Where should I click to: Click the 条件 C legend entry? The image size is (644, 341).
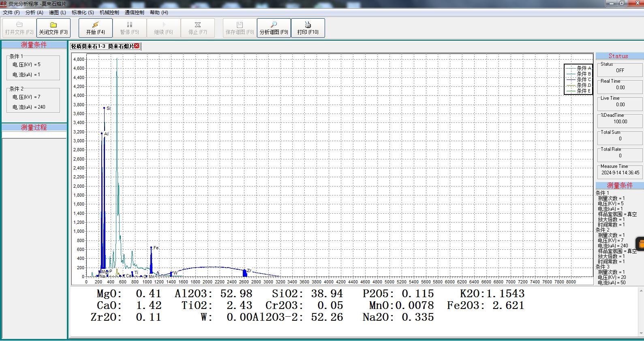coord(580,79)
